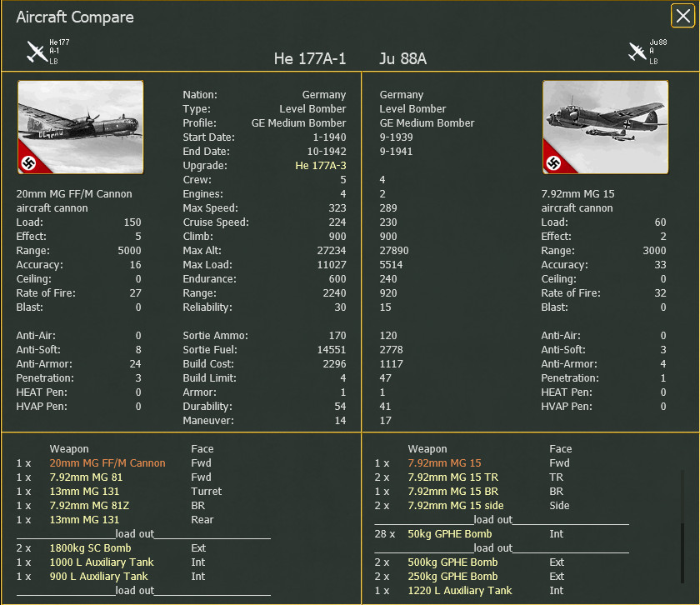700x605 pixels.
Task: Click the Anti-Armor value 24
Action: [135, 364]
